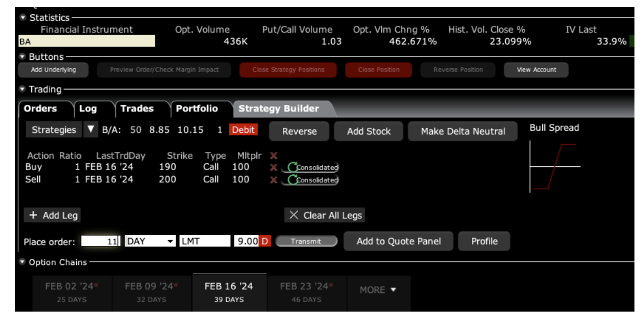This screenshot has width=644, height=319.
Task: Click the Buy action on 190 leg
Action: click(33, 167)
